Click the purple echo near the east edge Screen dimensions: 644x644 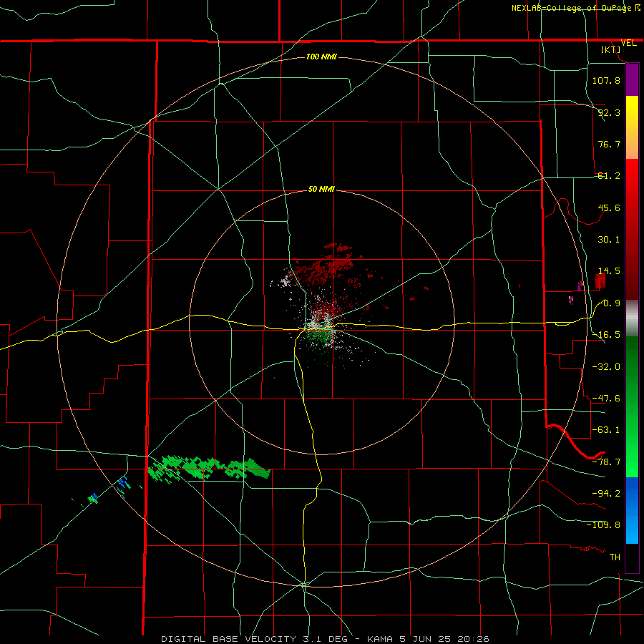pyautogui.click(x=580, y=286)
